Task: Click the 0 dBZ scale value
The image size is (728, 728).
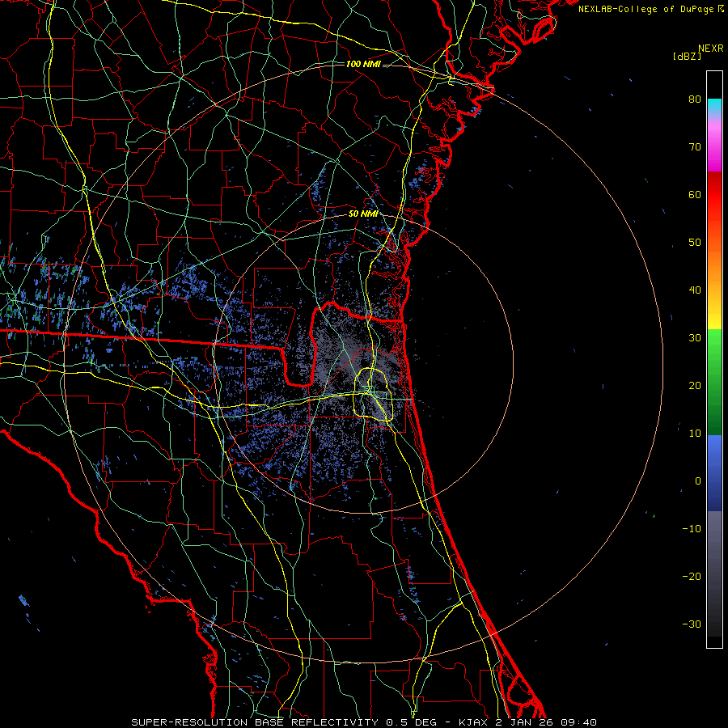Action: [698, 481]
